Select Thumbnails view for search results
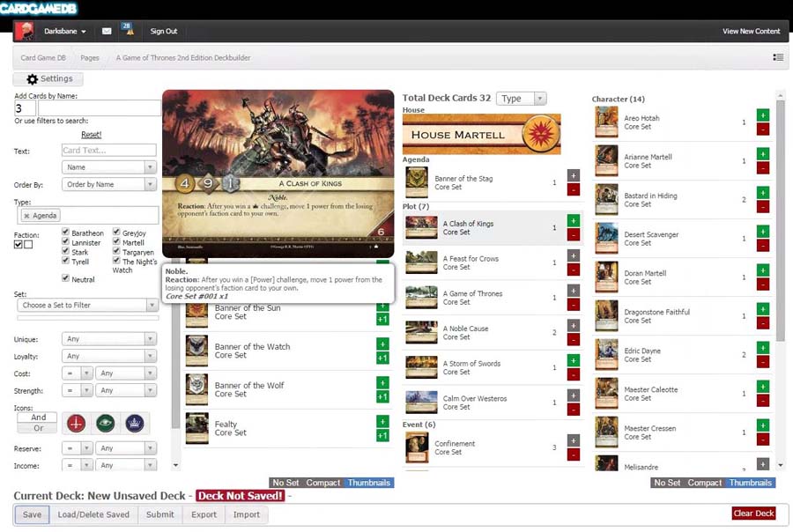This screenshot has height=532, width=793. (x=368, y=483)
